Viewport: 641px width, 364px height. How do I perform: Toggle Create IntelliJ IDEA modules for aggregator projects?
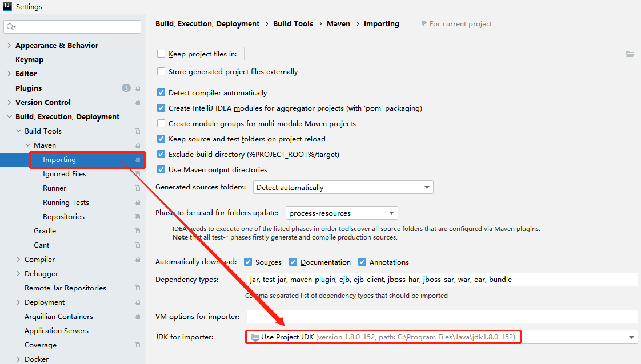click(x=161, y=108)
